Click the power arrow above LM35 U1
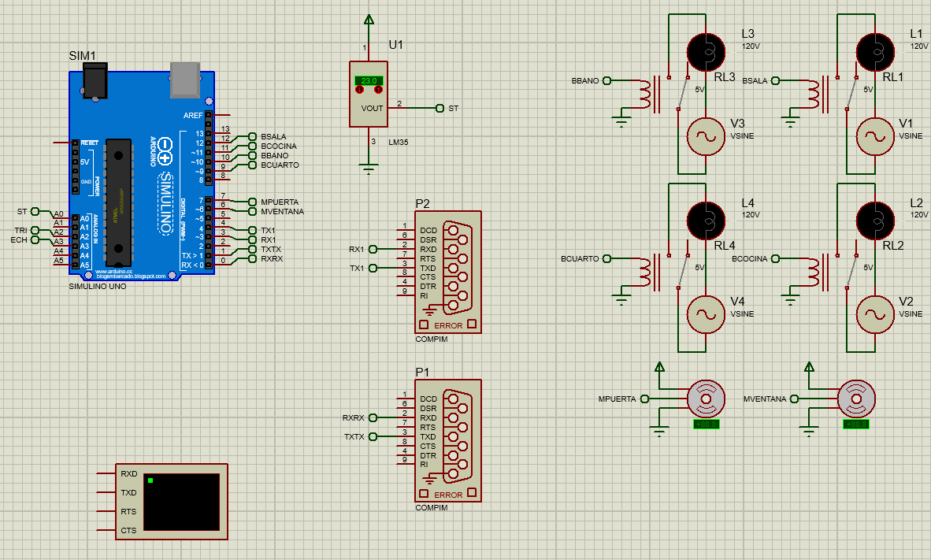The image size is (931, 560). 369,20
